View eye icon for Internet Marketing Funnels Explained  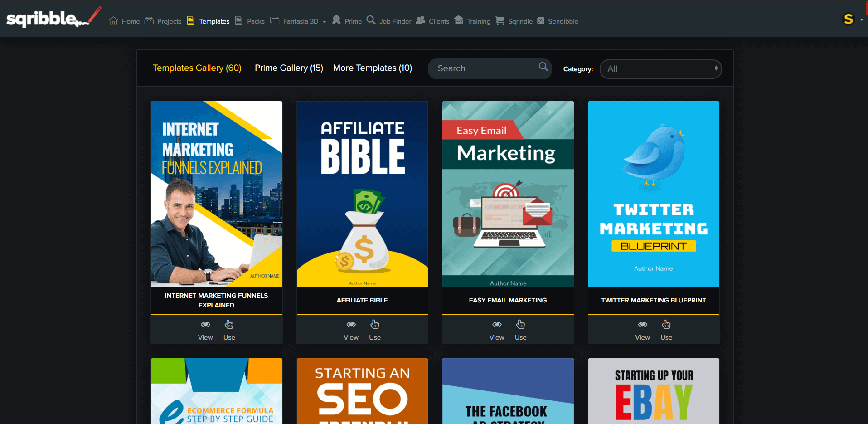tap(205, 324)
